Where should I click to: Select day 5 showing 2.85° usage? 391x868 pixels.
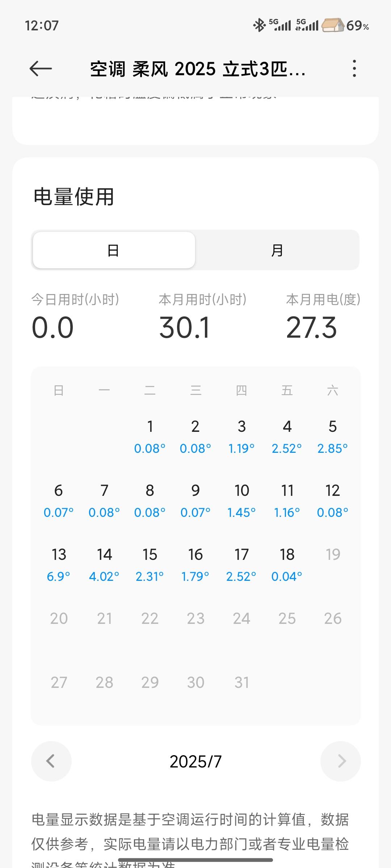coord(332,436)
